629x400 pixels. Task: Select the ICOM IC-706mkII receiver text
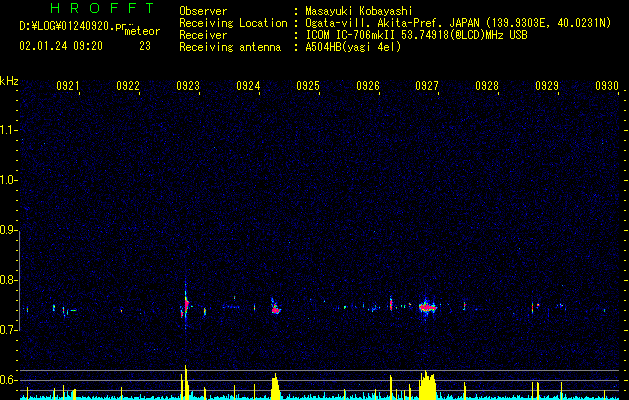point(416,35)
